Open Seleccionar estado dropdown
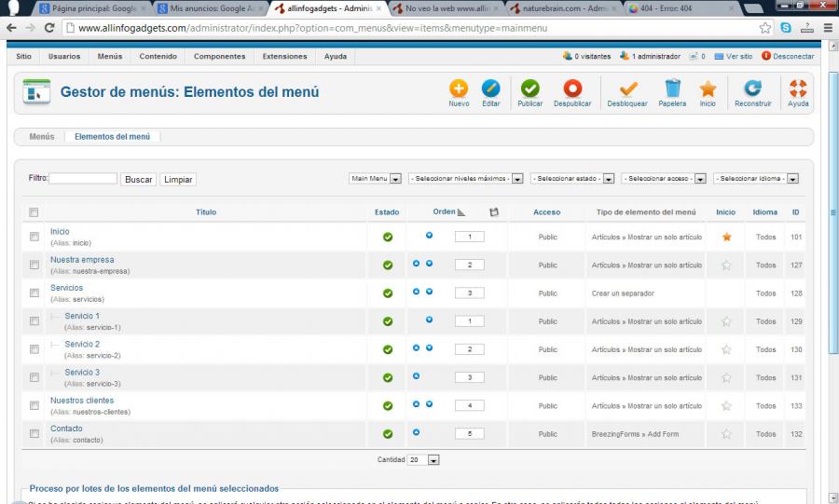839x504 pixels. (x=572, y=179)
